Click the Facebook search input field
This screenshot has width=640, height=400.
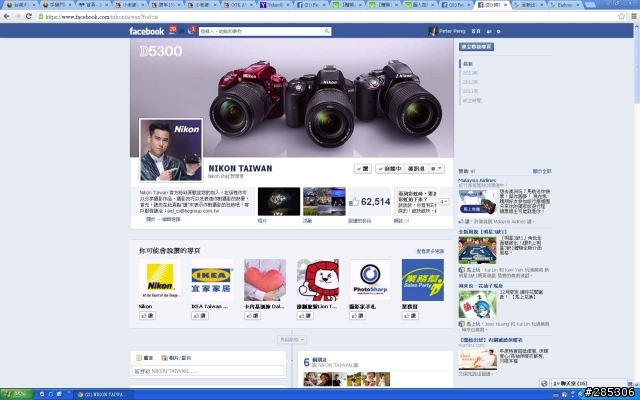[x=261, y=31]
